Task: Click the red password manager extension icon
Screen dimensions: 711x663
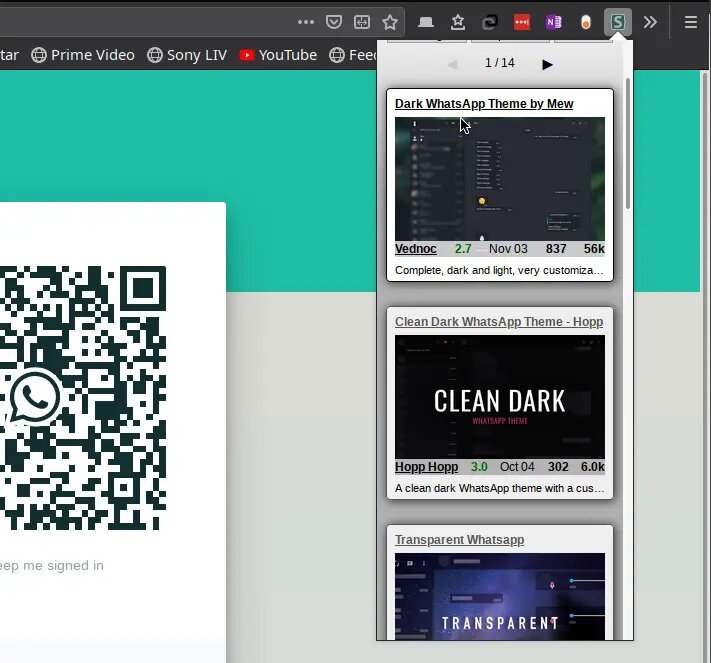Action: coord(521,21)
